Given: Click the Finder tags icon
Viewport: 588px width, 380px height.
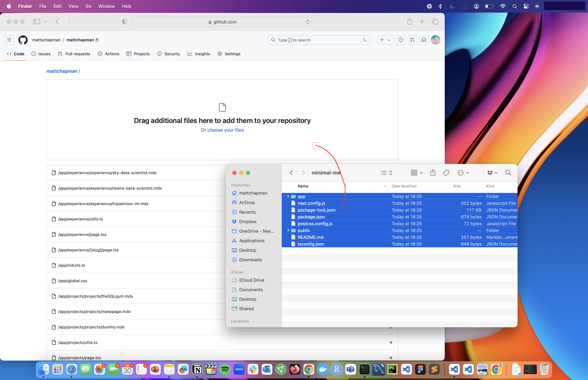Looking at the screenshot, I should point(446,173).
